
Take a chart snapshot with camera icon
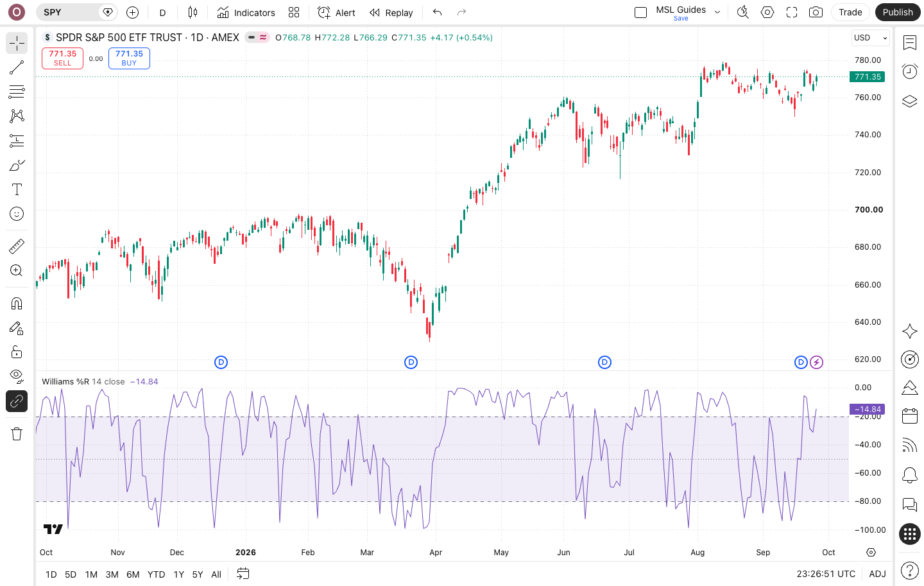816,12
